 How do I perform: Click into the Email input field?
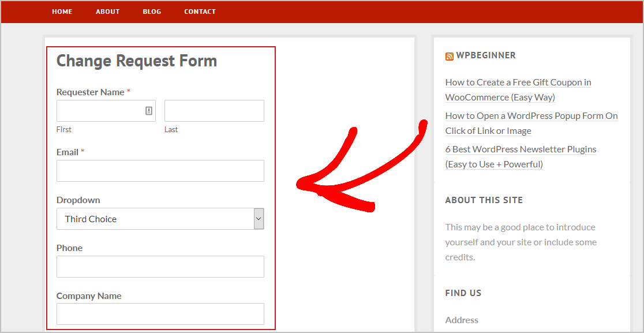point(160,171)
